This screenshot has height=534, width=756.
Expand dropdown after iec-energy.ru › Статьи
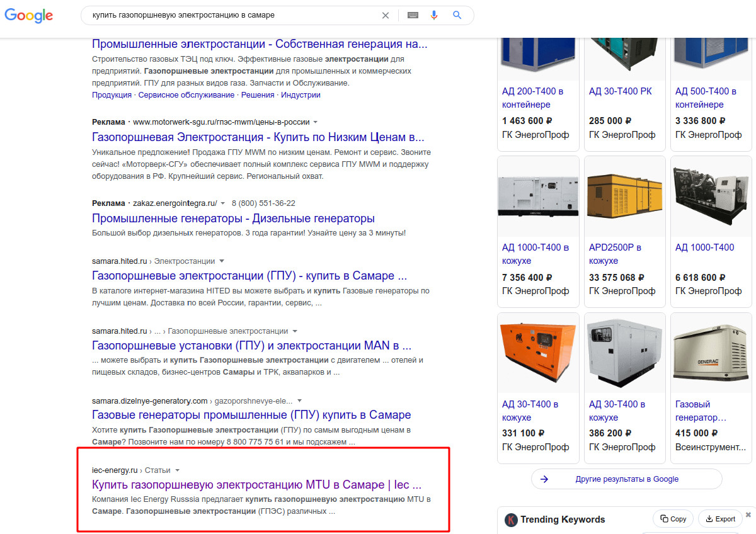point(177,470)
